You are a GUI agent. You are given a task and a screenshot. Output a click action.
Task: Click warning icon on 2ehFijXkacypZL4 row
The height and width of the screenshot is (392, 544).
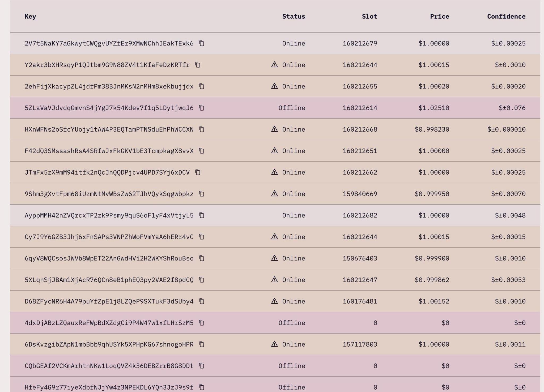click(274, 86)
